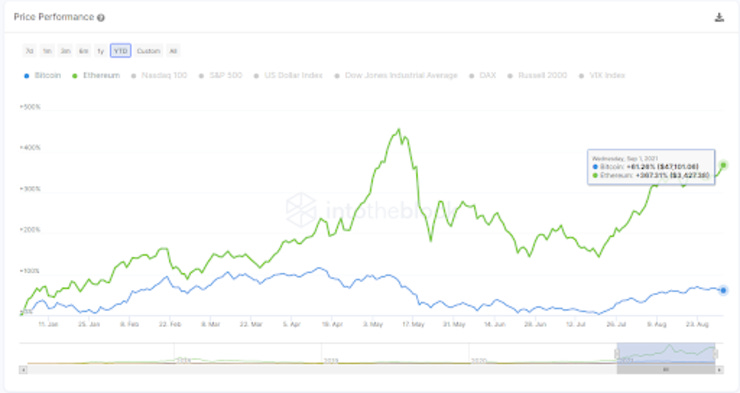The image size is (740, 393).
Task: Click the 23. Aug x-axis label
Action: 698,325
